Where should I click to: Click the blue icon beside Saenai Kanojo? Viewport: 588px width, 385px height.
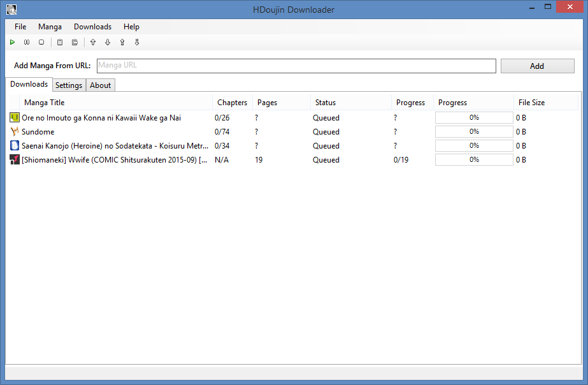pyautogui.click(x=14, y=145)
